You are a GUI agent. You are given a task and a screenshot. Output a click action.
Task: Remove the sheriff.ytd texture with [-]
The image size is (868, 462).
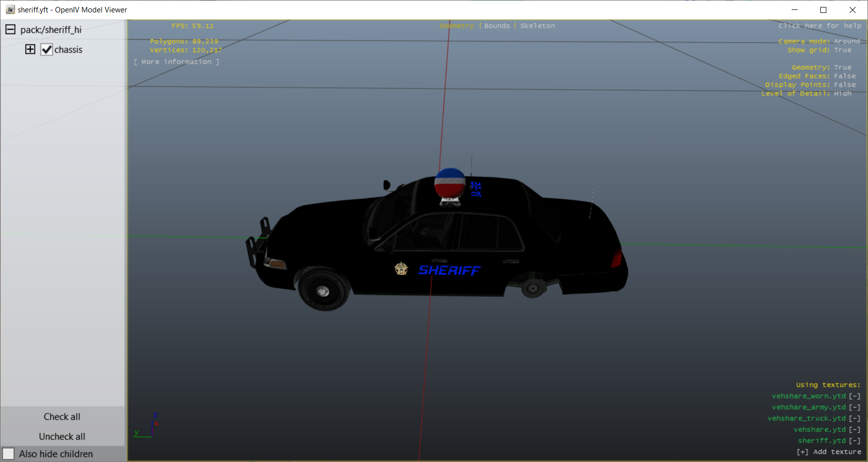pyautogui.click(x=855, y=441)
